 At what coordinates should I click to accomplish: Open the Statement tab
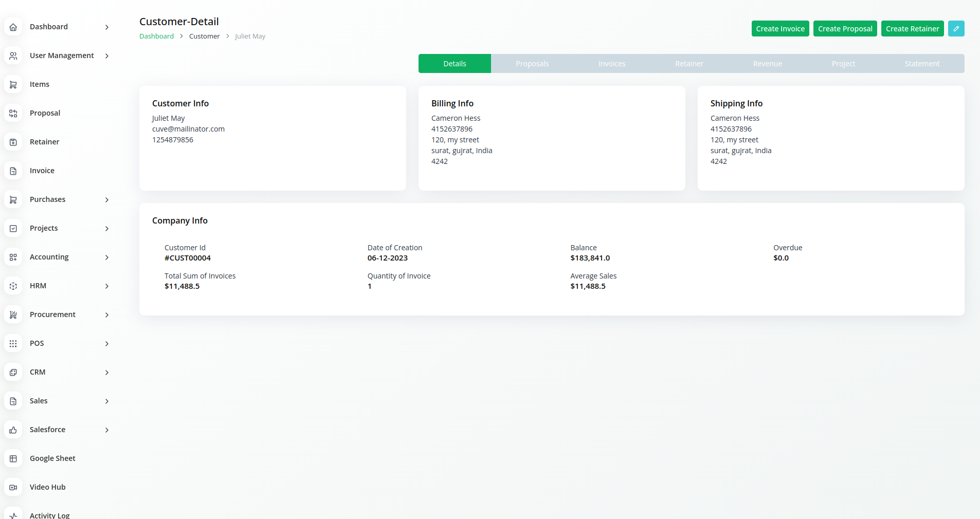coord(921,64)
